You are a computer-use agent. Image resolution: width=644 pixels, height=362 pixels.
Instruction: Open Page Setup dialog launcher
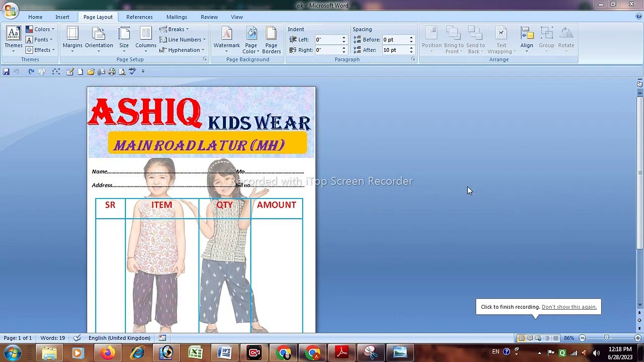click(x=205, y=59)
